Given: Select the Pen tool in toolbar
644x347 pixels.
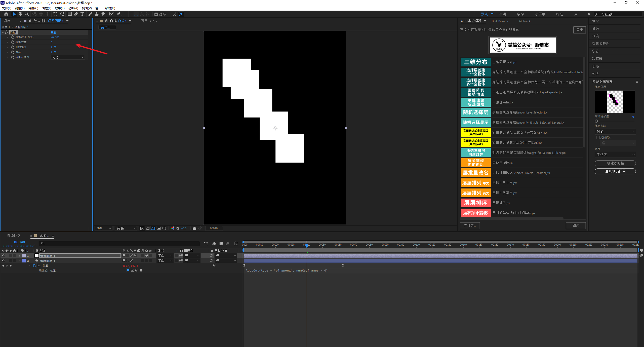Looking at the screenshot, I should 76,14.
